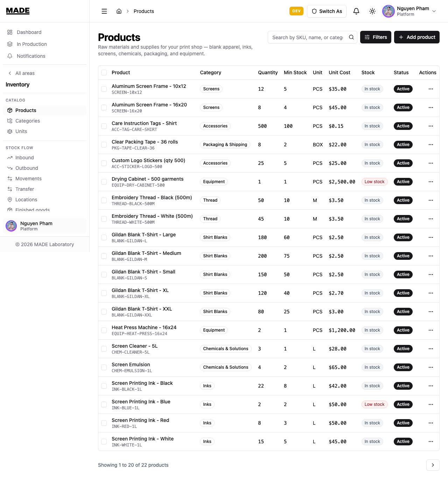Viewport: 448px width, 479px height.
Task: Navigate to Inbound stock flow
Action: coord(24,158)
